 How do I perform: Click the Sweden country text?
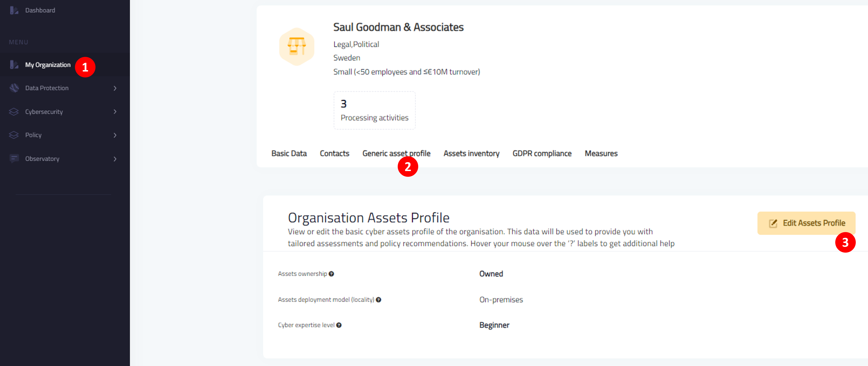pos(346,58)
